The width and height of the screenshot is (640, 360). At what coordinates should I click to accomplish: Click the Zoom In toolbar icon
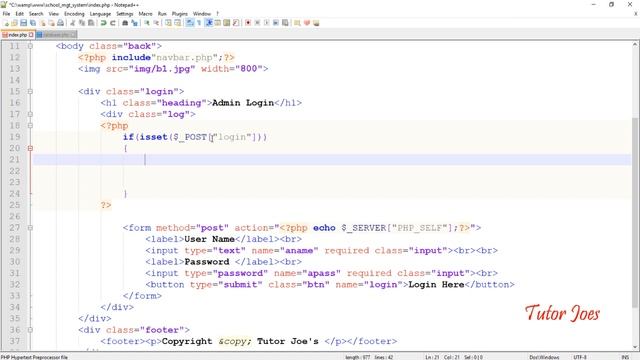[147, 23]
